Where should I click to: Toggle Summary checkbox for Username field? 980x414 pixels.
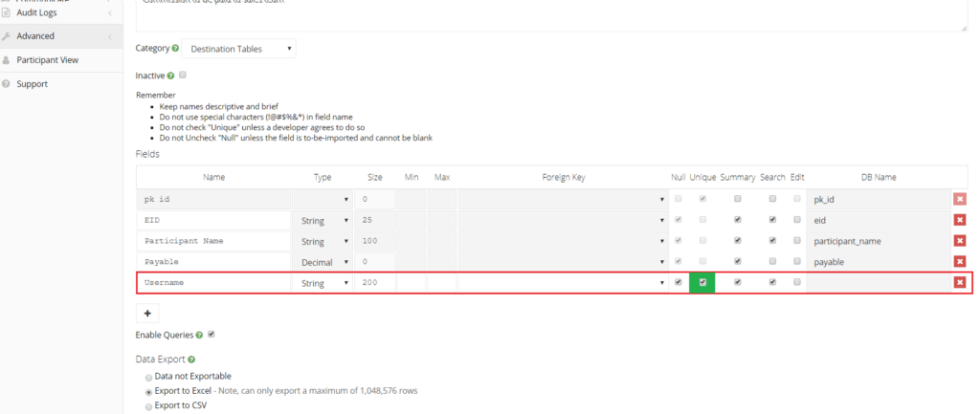point(738,282)
